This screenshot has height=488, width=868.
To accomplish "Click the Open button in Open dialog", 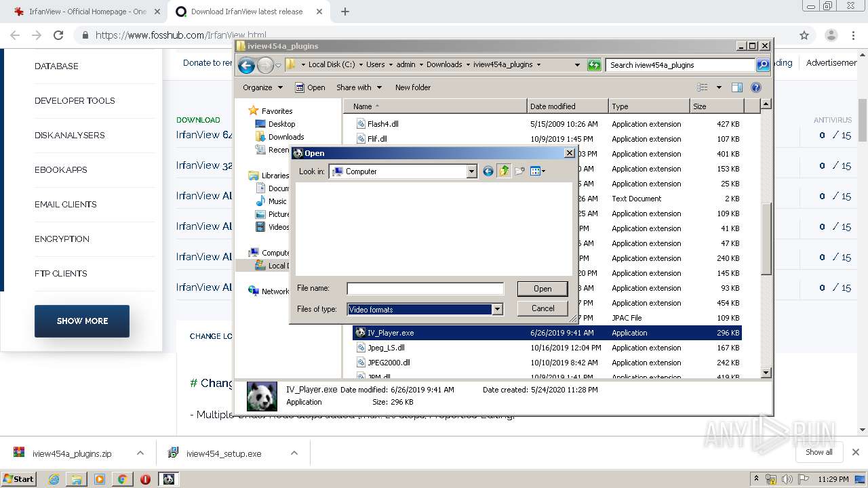I will pos(542,289).
